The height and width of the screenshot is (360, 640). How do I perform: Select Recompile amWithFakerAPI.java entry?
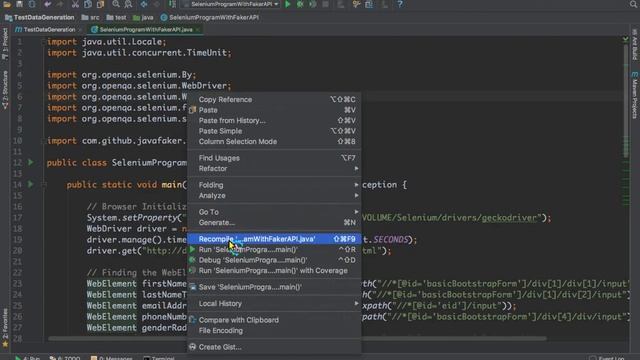click(x=274, y=239)
